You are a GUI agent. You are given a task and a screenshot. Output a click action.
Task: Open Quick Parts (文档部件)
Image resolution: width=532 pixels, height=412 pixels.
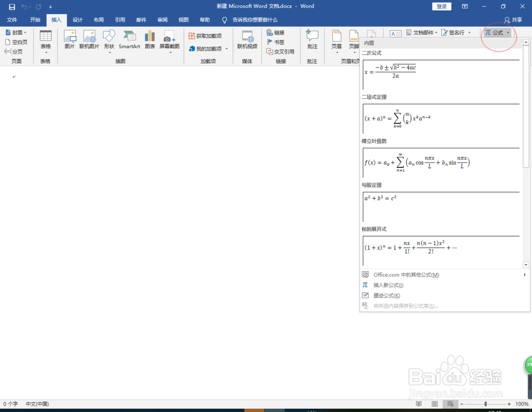pyautogui.click(x=422, y=32)
